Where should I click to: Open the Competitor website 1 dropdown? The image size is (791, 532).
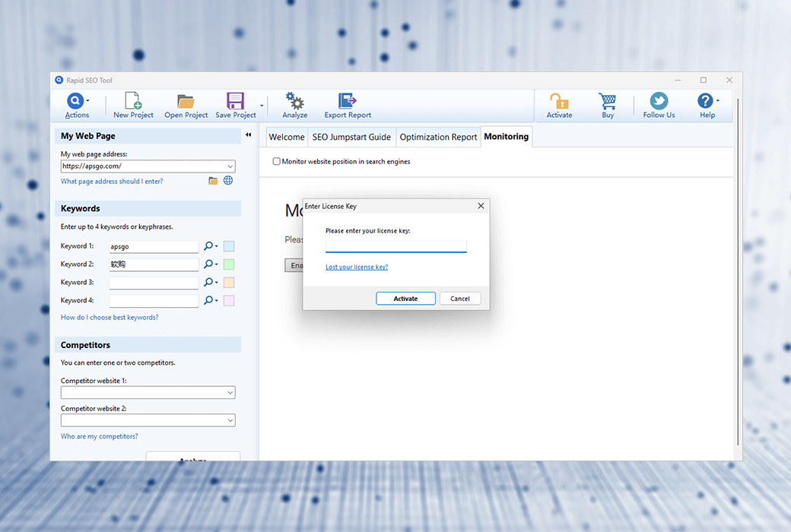tap(230, 393)
